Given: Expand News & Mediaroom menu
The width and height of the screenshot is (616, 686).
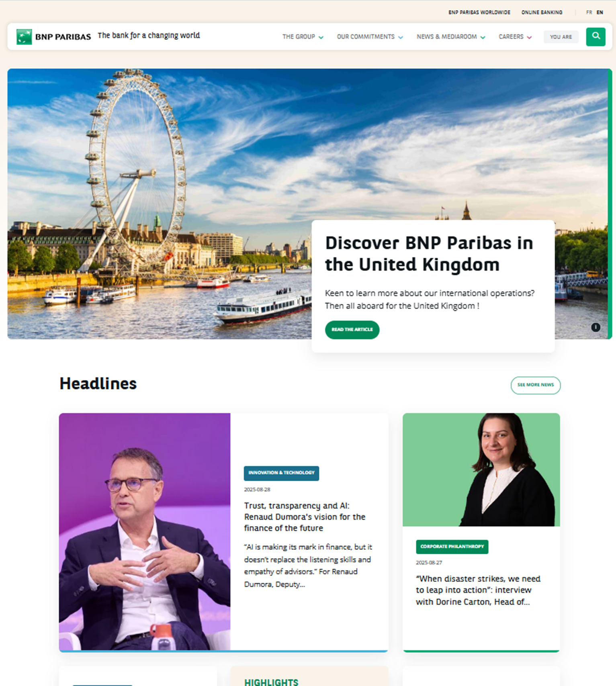Looking at the screenshot, I should coord(451,37).
